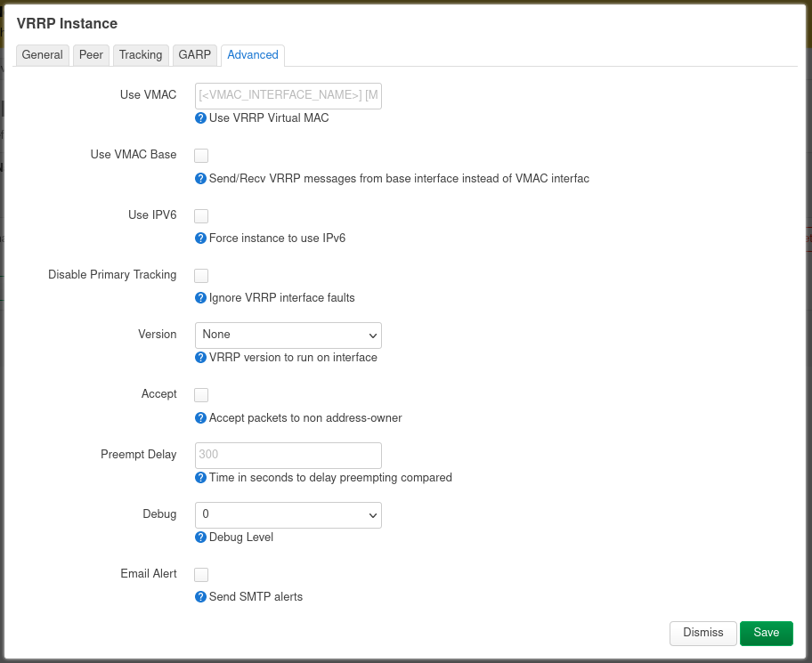Click the help icon beside Use VMAC Base
The image size is (812, 663).
pos(200,178)
